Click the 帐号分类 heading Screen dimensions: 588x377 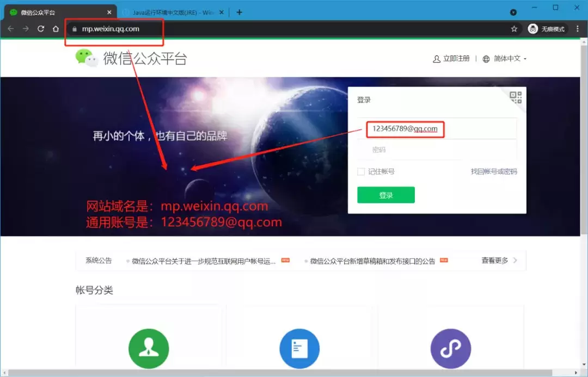pyautogui.click(x=94, y=290)
